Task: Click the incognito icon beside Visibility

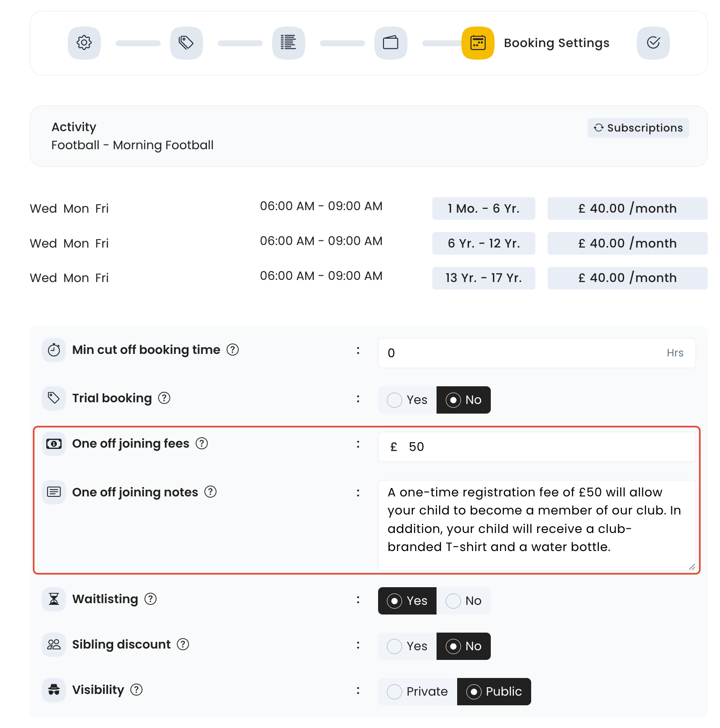Action: point(54,690)
